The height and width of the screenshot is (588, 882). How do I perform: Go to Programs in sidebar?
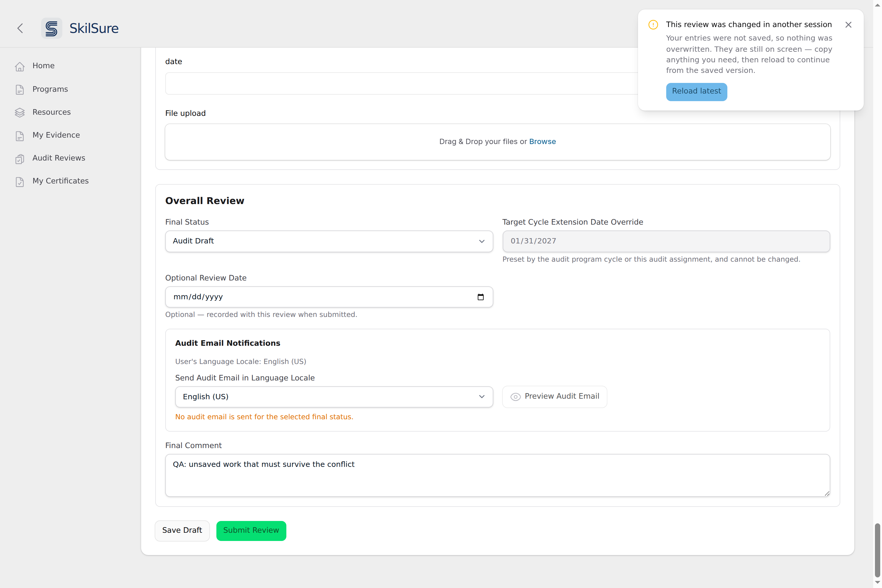coord(50,89)
